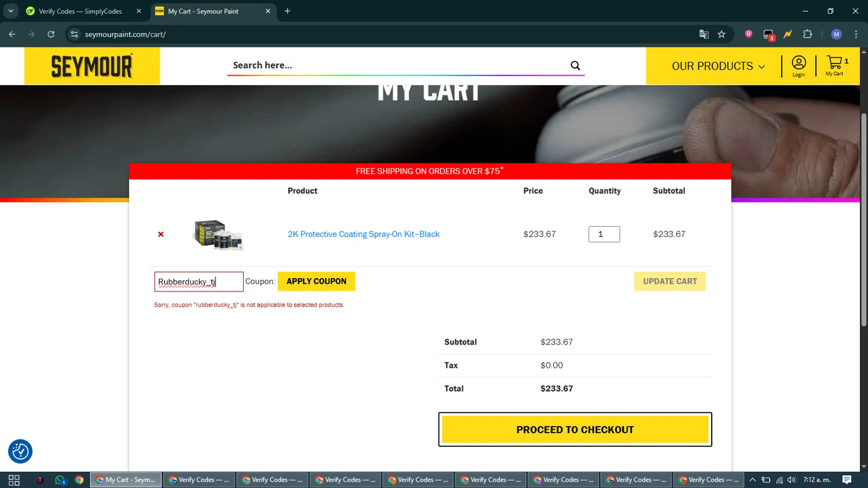Open a new browser tab
Image resolution: width=868 pixels, height=488 pixels.
(x=288, y=11)
